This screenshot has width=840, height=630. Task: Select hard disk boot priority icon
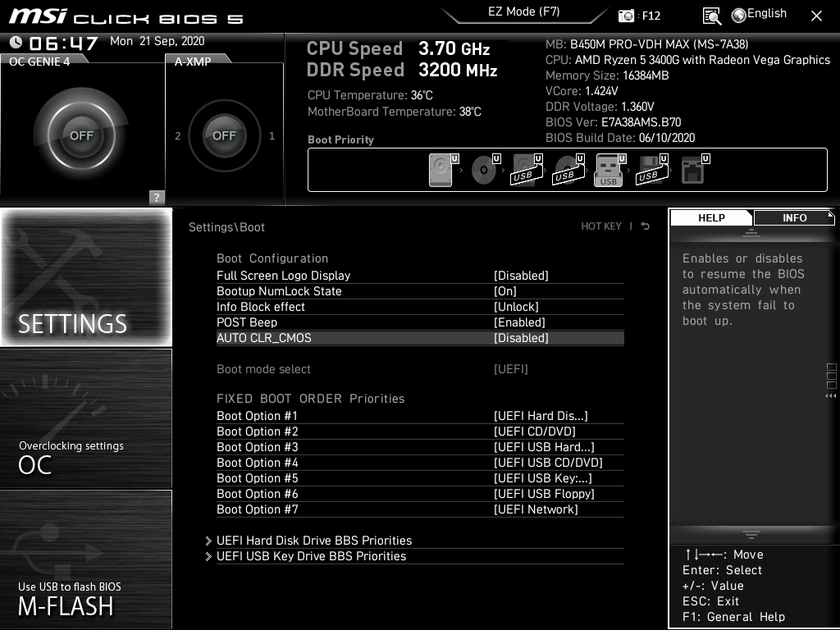pyautogui.click(x=444, y=170)
